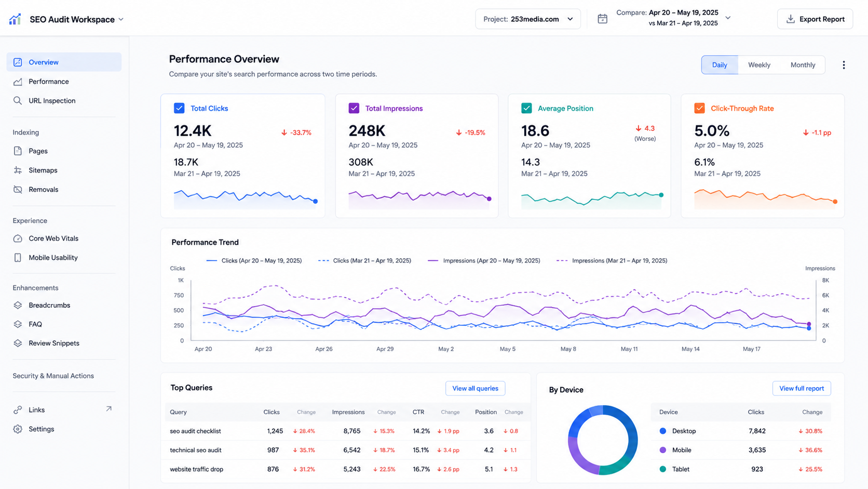868x489 pixels.
Task: Toggle Impressions Mar 21 – Apr 19 legend series
Action: click(612, 261)
